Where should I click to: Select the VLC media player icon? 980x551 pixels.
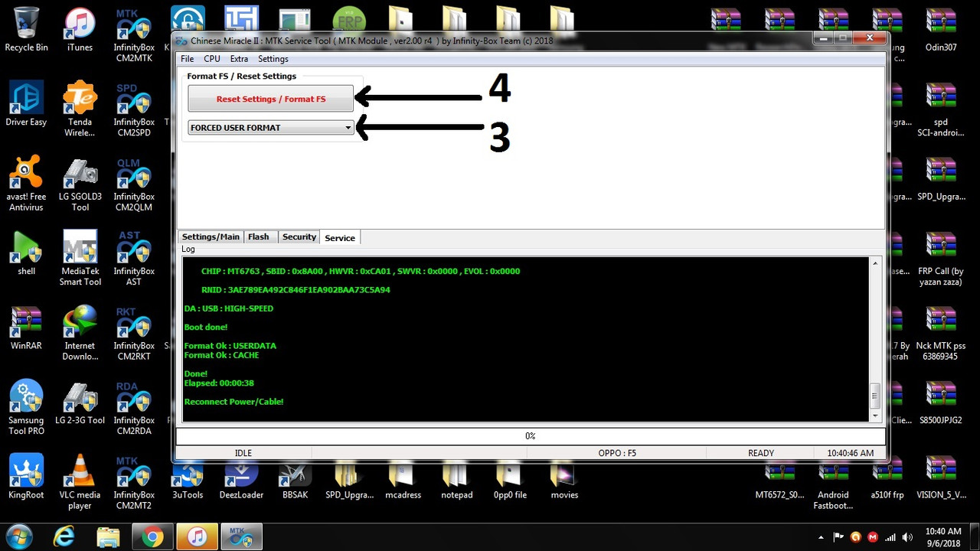[80, 483]
